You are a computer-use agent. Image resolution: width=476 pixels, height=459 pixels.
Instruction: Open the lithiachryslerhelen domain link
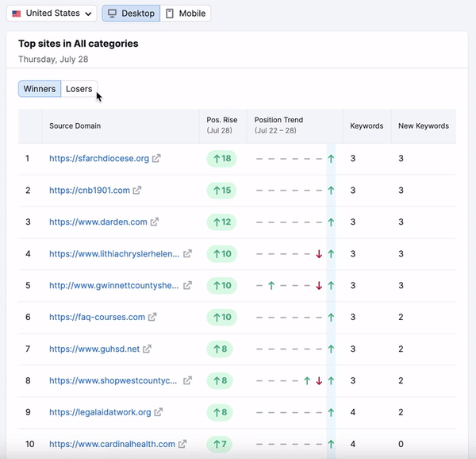pos(114,253)
